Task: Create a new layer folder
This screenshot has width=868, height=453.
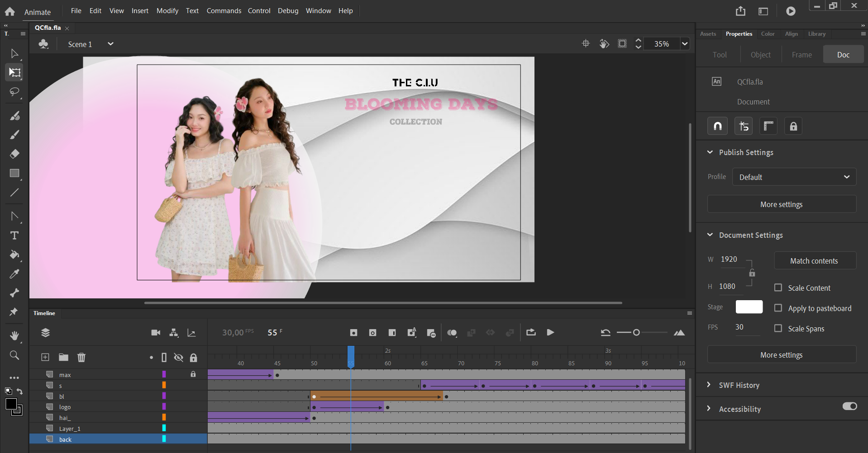Action: tap(63, 357)
